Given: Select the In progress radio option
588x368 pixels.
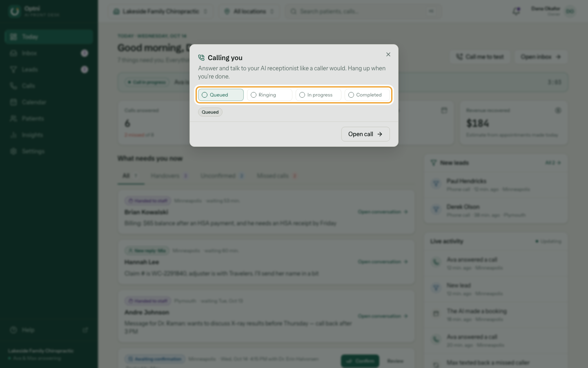Looking at the screenshot, I should 318,95.
